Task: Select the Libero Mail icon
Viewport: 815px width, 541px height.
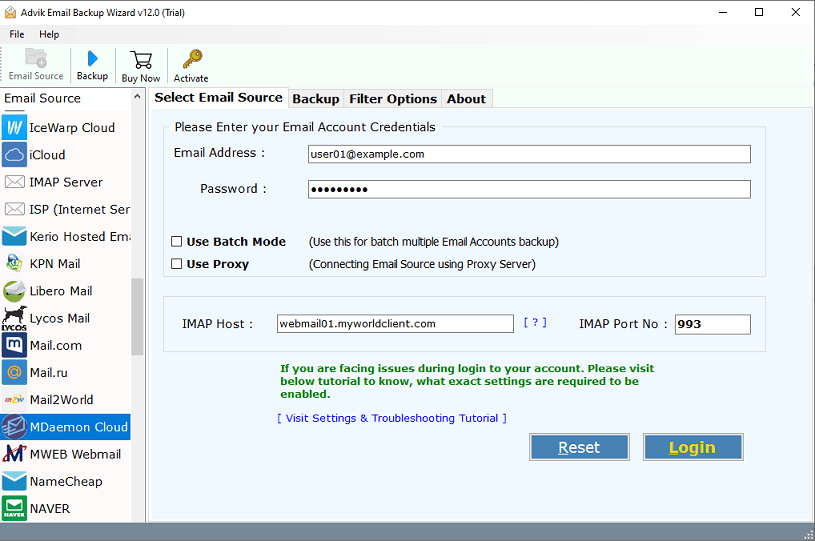Action: 14,291
